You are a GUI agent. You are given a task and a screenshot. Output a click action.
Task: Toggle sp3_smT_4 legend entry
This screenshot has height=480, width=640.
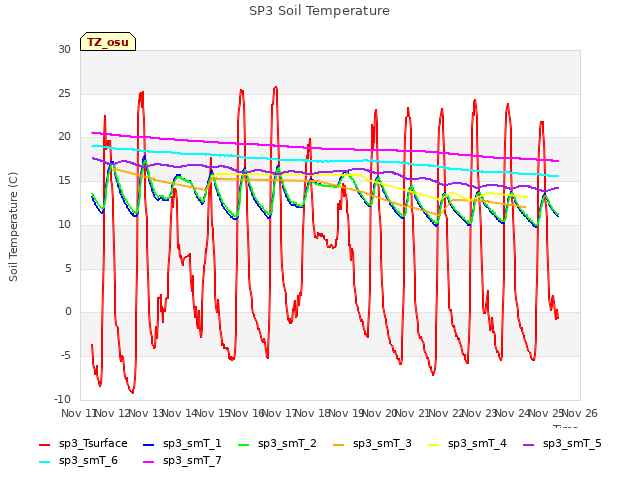[467, 443]
